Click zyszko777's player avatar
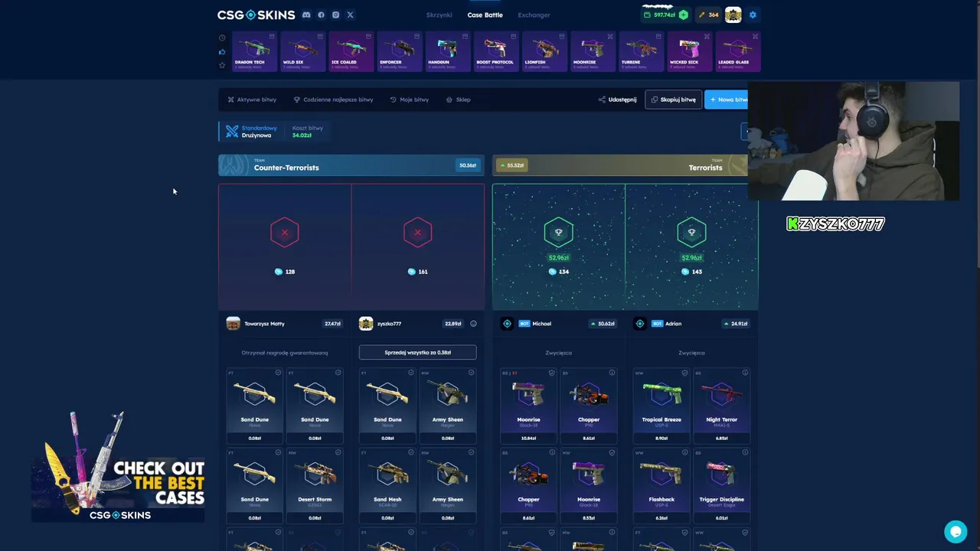 [366, 324]
